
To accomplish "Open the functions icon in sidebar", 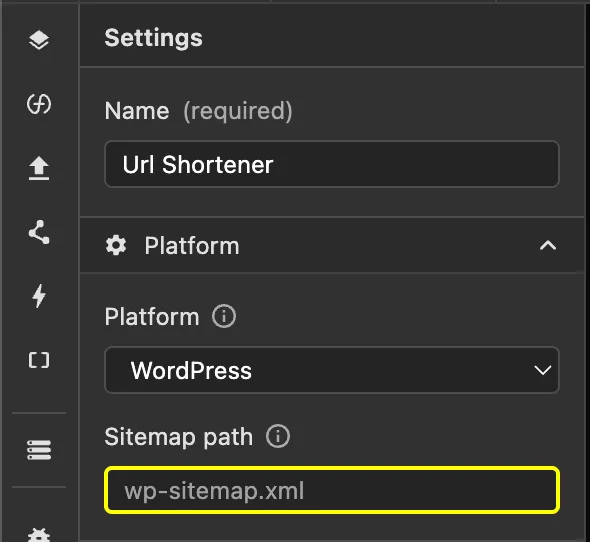I will click(39, 104).
